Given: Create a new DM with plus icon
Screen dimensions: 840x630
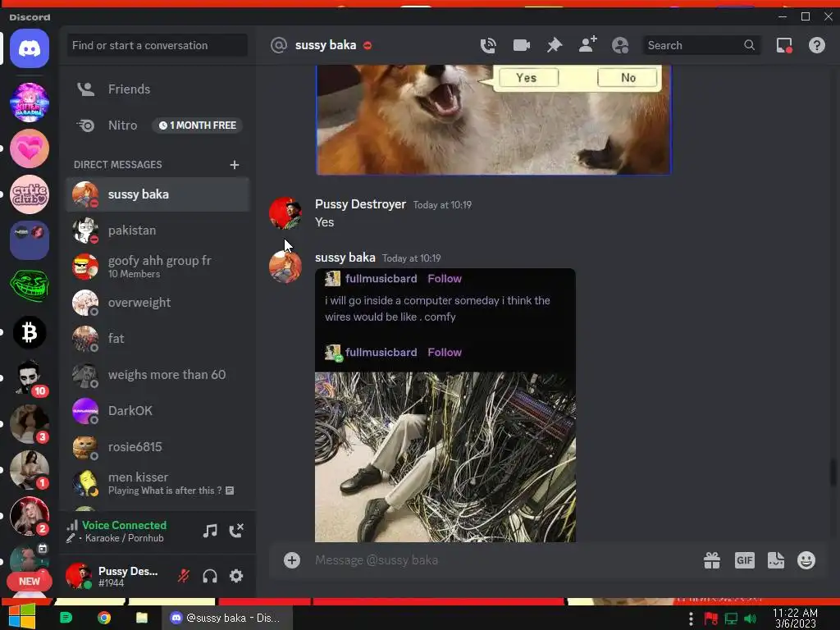Looking at the screenshot, I should [234, 164].
